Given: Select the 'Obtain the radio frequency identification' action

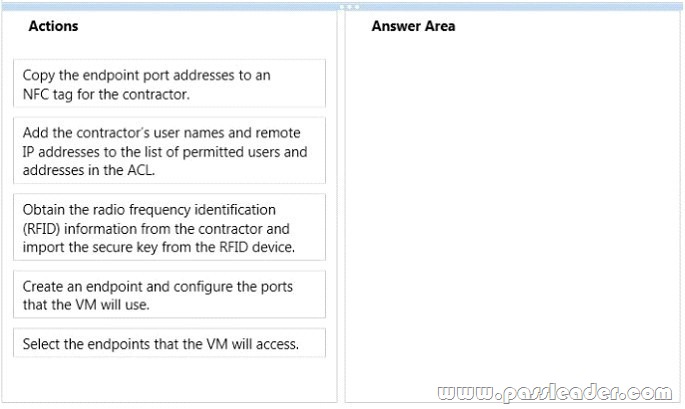Looking at the screenshot, I should [x=169, y=227].
